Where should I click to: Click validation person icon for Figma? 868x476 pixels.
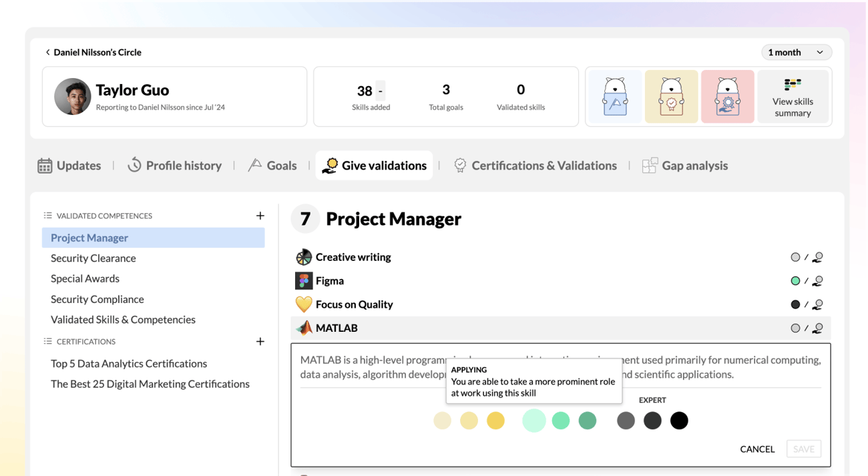click(x=818, y=281)
